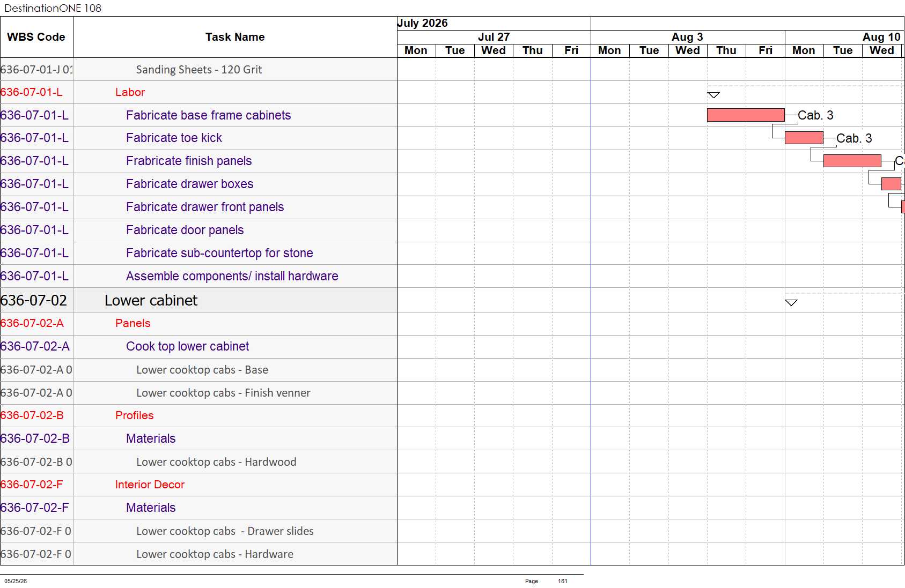Click the Cab. 3 label beside toe kick bar
Image resolution: width=905 pixels, height=588 pixels.
pos(854,138)
